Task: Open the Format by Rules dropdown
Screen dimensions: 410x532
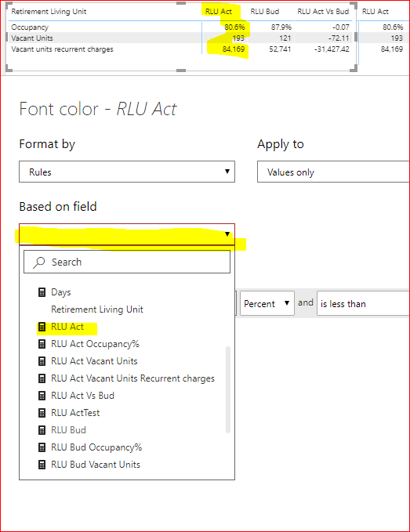Action: 127,172
